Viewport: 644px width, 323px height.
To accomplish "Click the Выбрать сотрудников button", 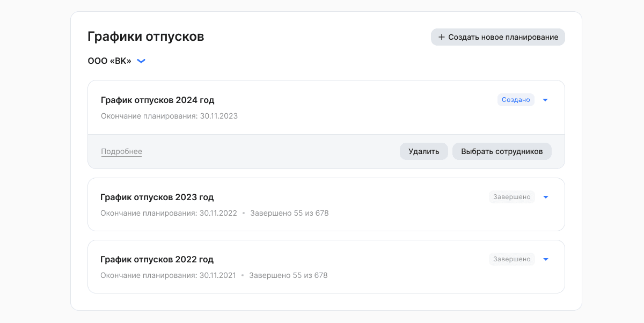I will (502, 151).
